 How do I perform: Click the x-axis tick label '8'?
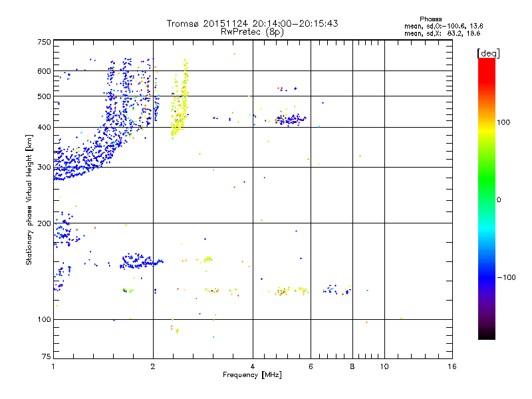point(352,366)
